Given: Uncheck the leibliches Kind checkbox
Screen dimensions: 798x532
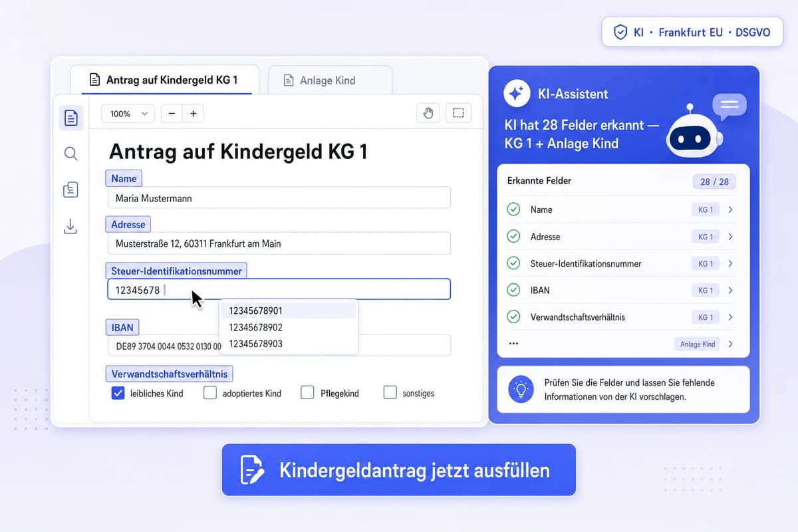Looking at the screenshot, I should pos(118,393).
